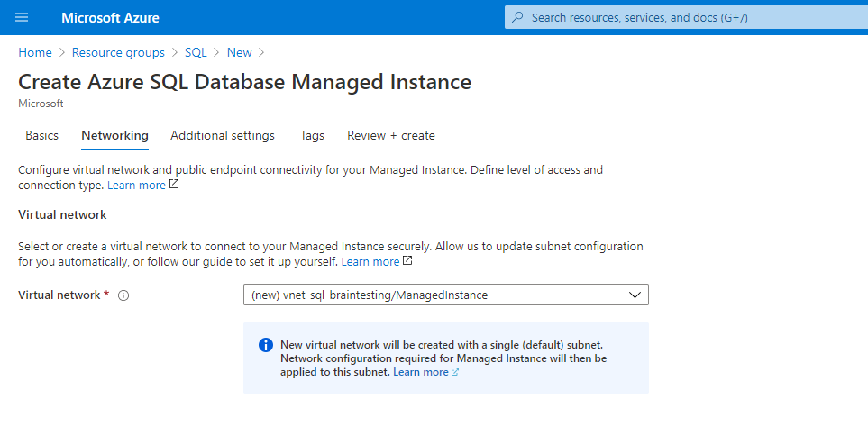The height and width of the screenshot is (426, 868).
Task: Expand the Virtual network dropdown arrow
Action: (x=635, y=295)
